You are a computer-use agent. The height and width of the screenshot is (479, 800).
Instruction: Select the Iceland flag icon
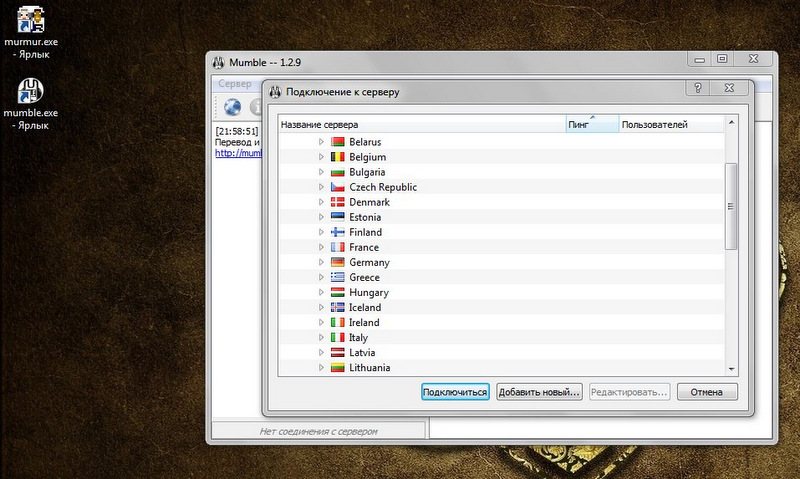(x=337, y=307)
